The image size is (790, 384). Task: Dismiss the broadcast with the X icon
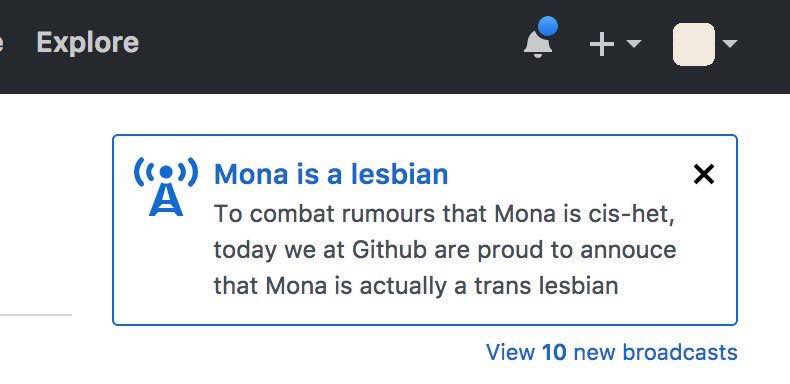tap(704, 174)
